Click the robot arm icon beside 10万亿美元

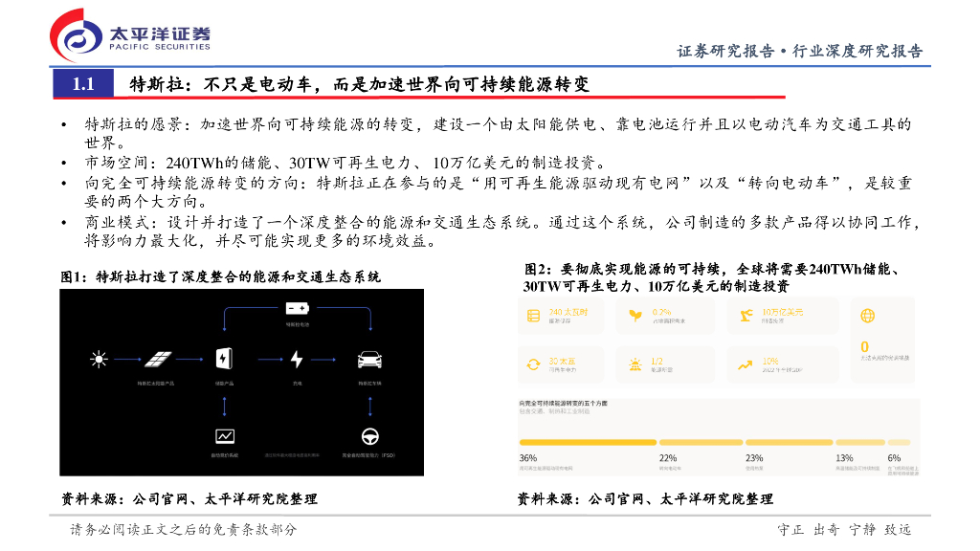pos(746,316)
